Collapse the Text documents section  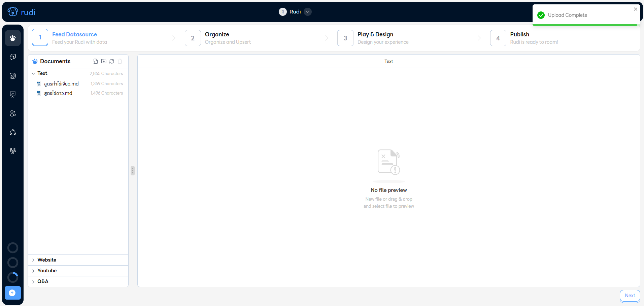click(x=33, y=73)
